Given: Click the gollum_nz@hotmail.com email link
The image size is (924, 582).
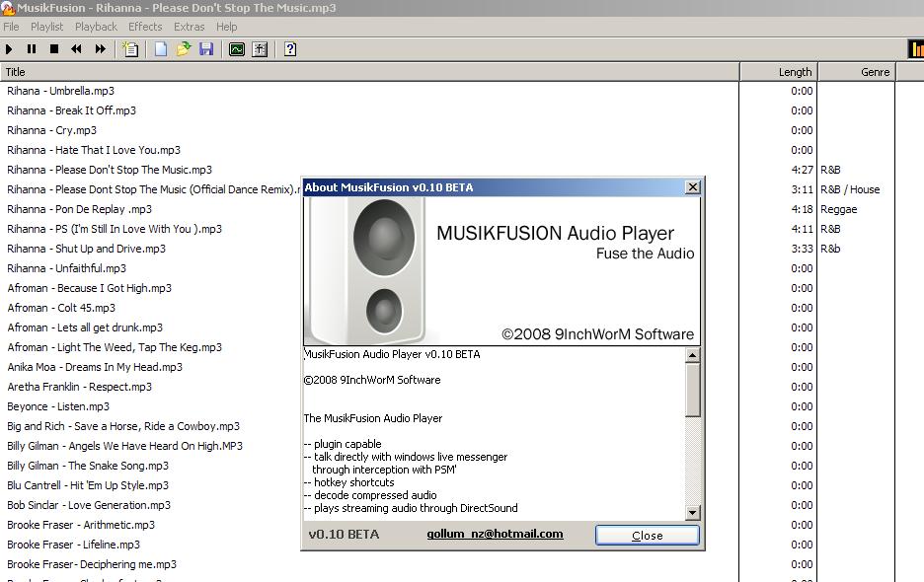Looking at the screenshot, I should coord(495,534).
